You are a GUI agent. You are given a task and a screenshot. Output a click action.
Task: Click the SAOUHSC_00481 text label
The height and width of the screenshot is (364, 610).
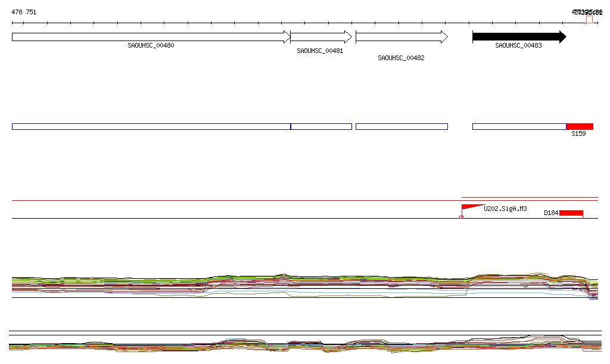pyautogui.click(x=320, y=51)
